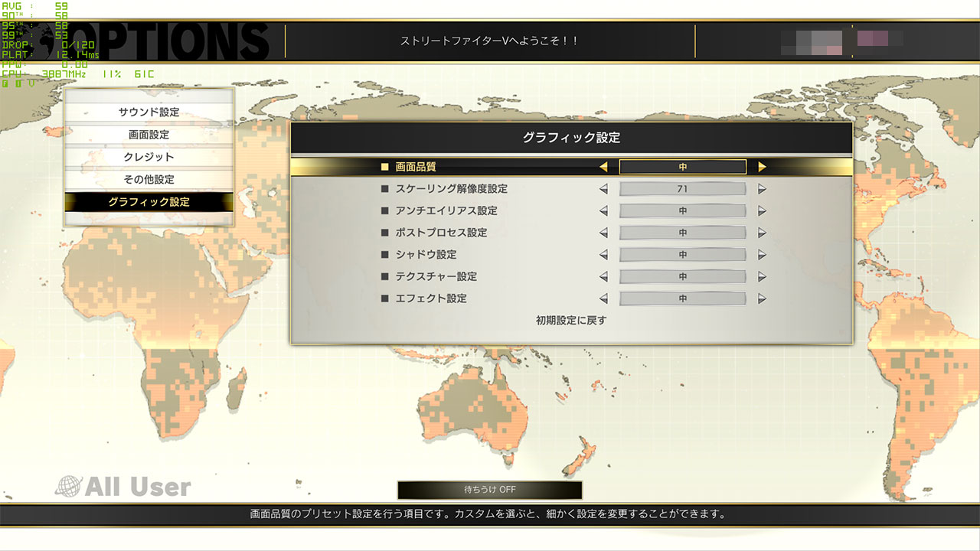980x551 pixels.
Task: Click 初期設定に戻す to reset defaults
Action: (571, 321)
